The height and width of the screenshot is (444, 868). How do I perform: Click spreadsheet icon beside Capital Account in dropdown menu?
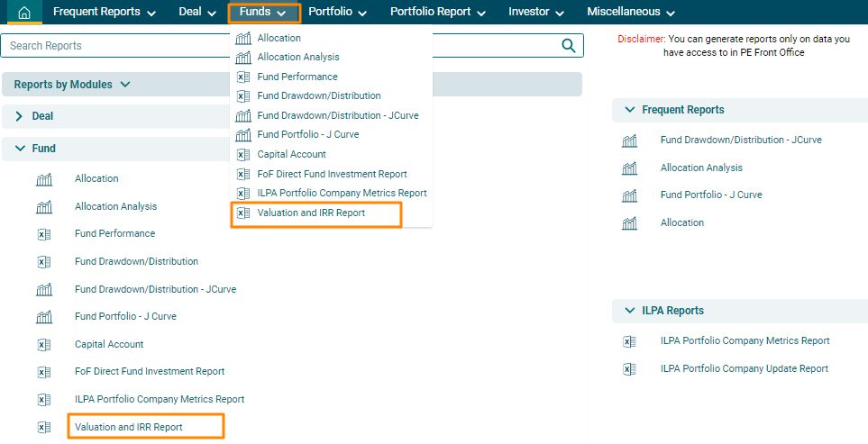point(243,155)
